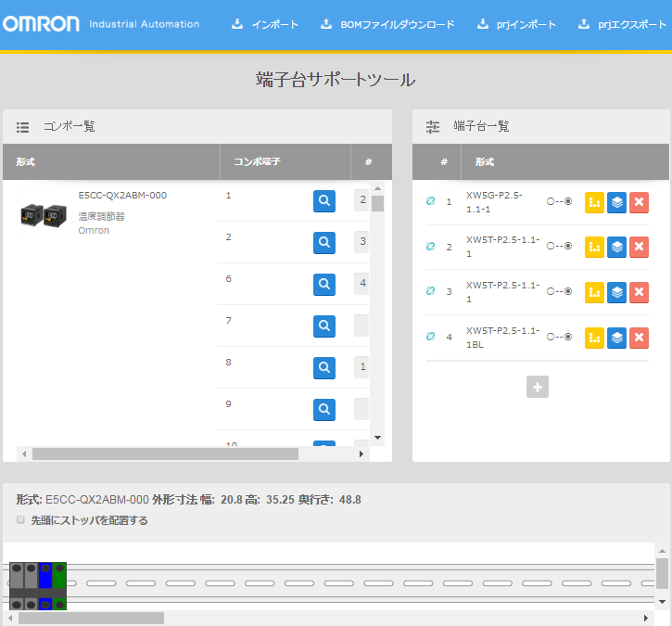Click rail view scroll right arrow
This screenshot has height=626, width=672.
pyautogui.click(x=646, y=618)
